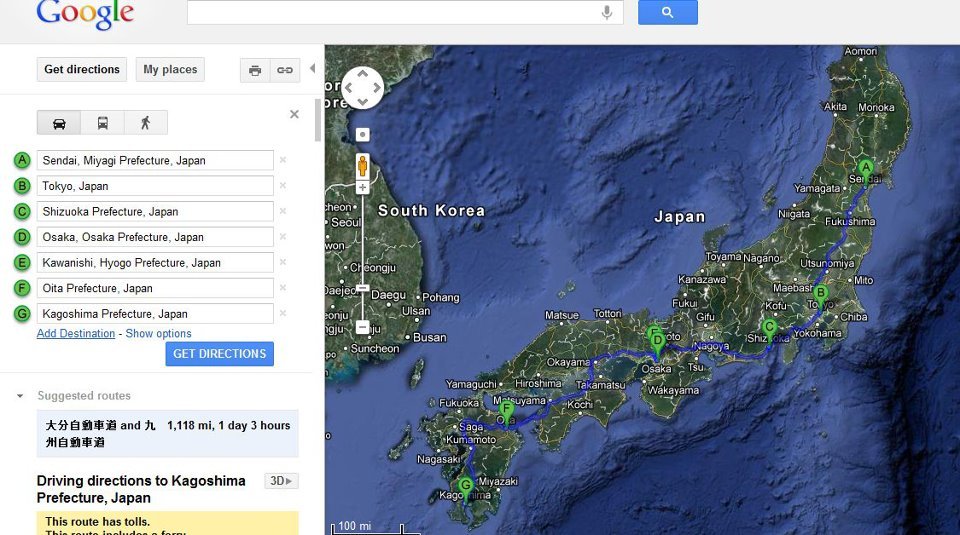Click the green marker E icon
This screenshot has width=960, height=535.
pos(22,263)
